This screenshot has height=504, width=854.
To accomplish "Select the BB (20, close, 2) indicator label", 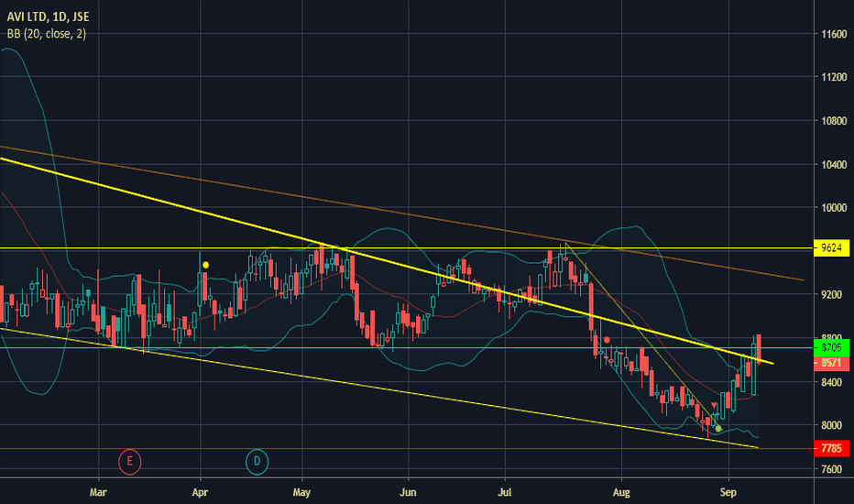I will coord(47,34).
